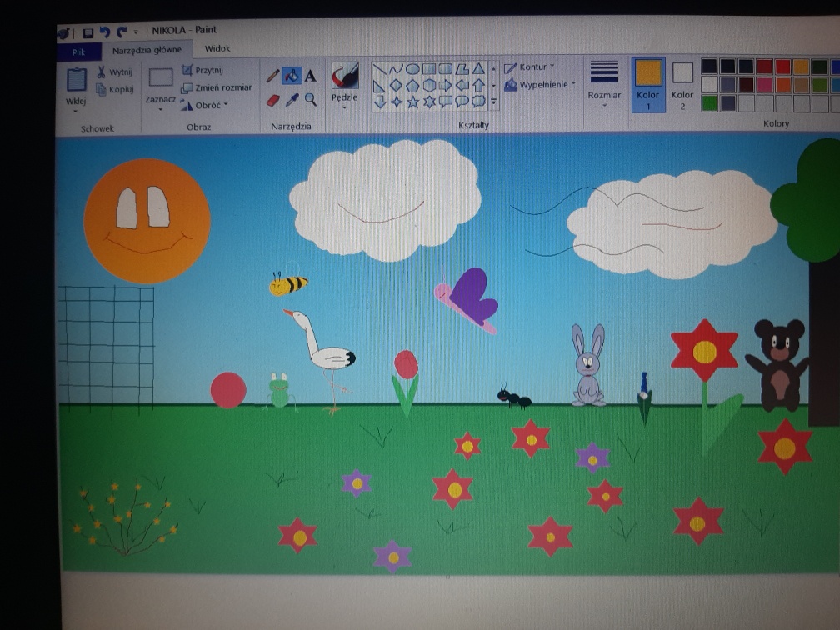Image resolution: width=840 pixels, height=630 pixels.
Task: Click the Zaznacz selection rectangle button
Action: tap(161, 77)
